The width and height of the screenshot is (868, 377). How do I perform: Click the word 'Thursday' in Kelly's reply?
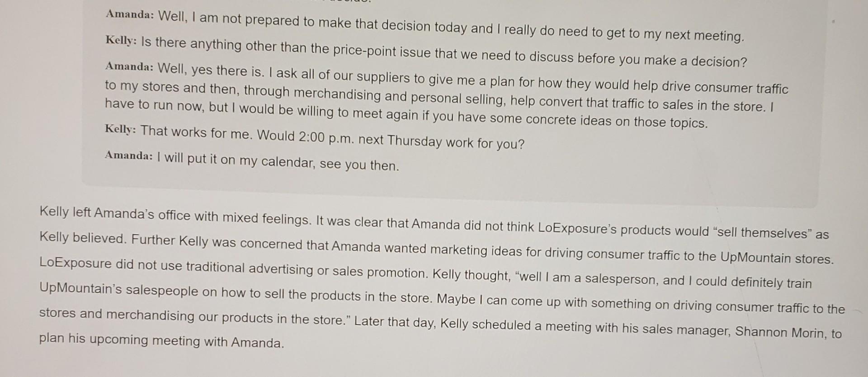coord(415,141)
